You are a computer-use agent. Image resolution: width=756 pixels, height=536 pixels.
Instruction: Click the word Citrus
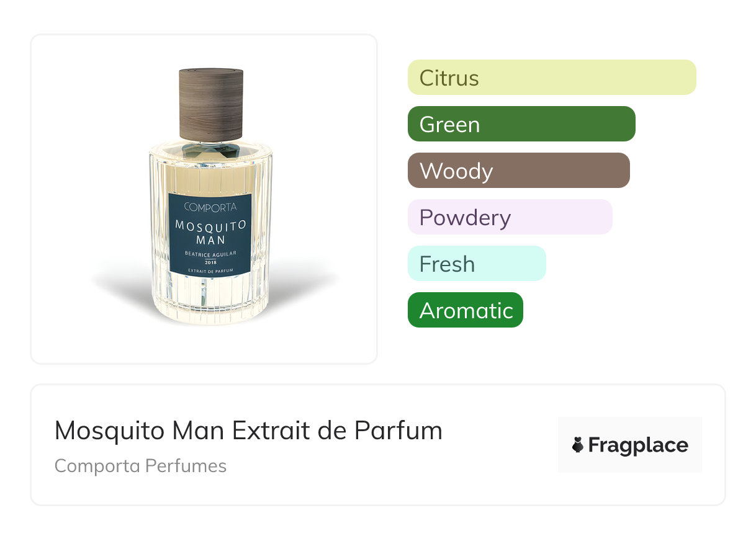coord(449,78)
